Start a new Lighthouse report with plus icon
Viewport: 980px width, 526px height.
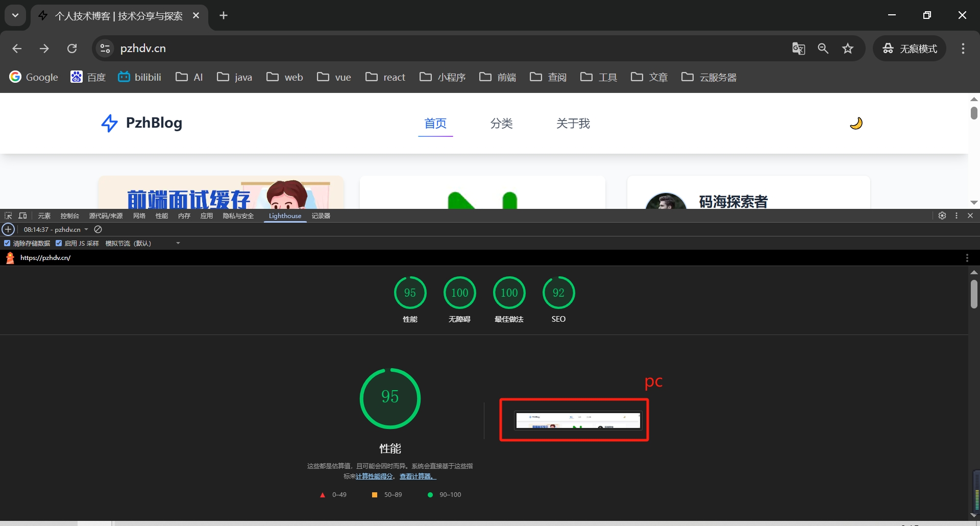[x=8, y=229]
